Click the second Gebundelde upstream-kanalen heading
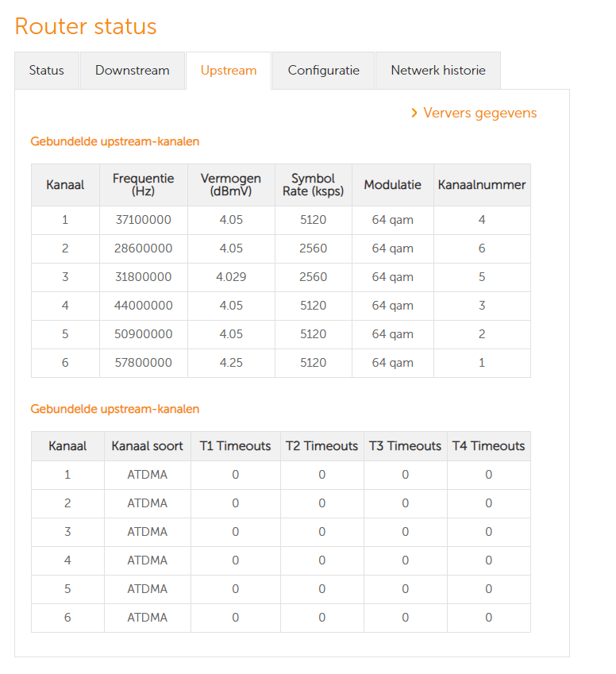Viewport: 616px width, 674px height. tap(115, 409)
